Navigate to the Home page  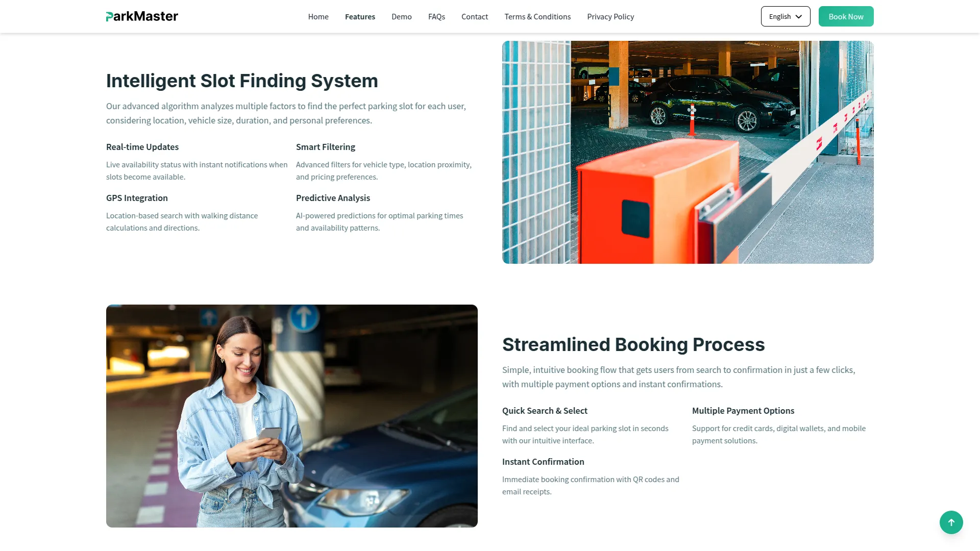(x=318, y=16)
